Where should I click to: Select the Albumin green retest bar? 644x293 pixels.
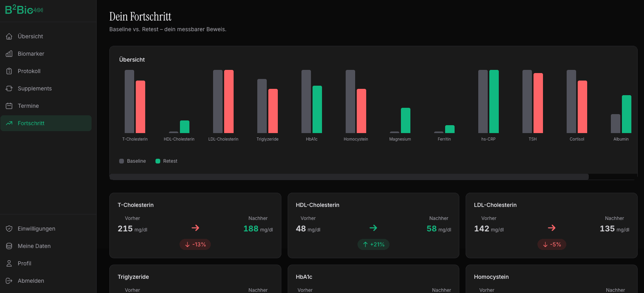point(626,114)
